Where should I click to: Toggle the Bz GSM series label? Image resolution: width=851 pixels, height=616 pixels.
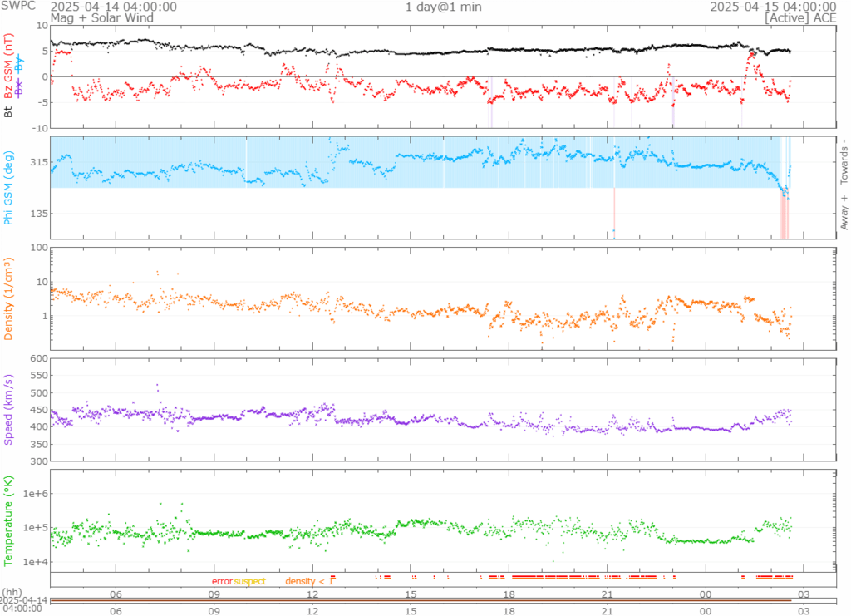[8, 67]
